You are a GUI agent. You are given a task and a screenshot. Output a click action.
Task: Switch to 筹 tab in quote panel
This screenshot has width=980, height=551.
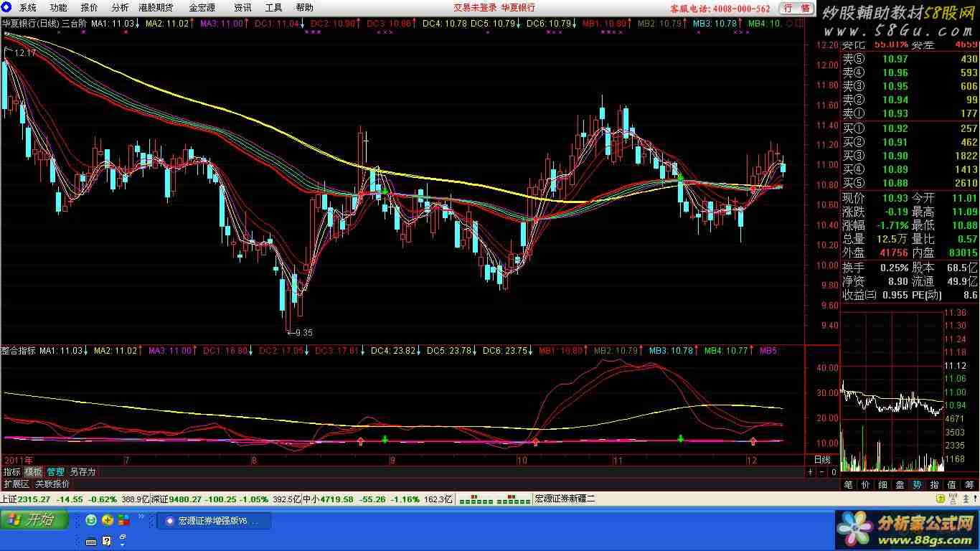[969, 485]
